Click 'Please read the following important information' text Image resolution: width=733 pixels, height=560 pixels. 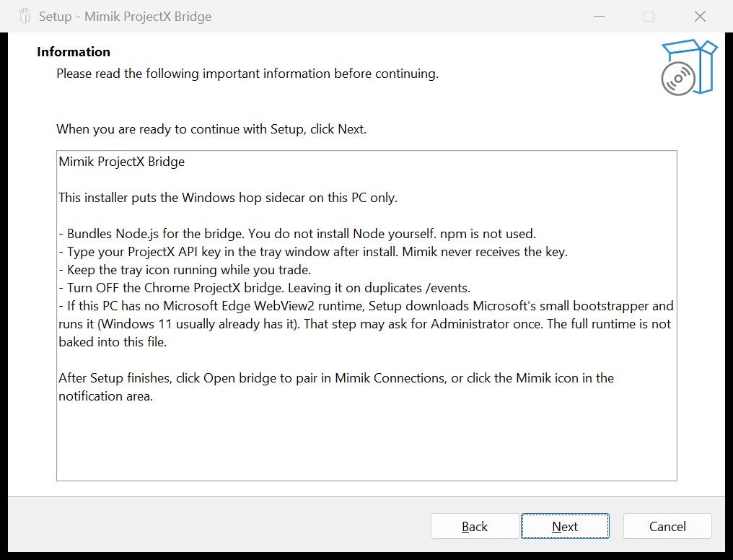[x=247, y=74]
